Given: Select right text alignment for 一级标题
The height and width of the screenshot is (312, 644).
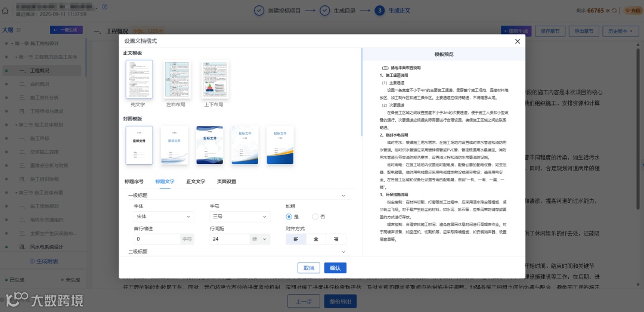Looking at the screenshot, I should 336,239.
